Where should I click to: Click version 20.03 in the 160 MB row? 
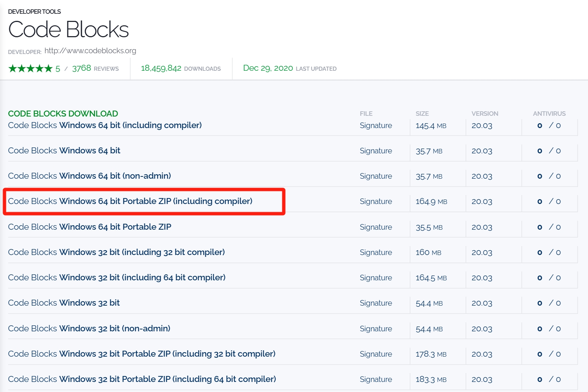coord(482,253)
